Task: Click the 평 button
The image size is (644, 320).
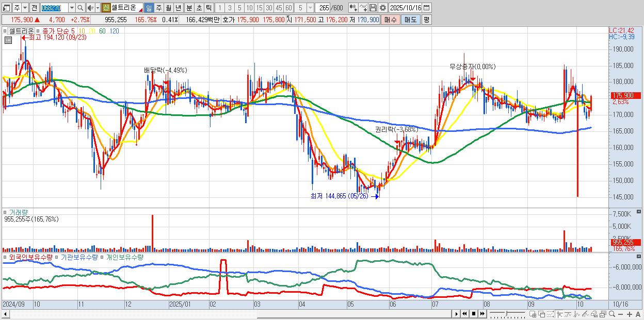Action: point(426,20)
